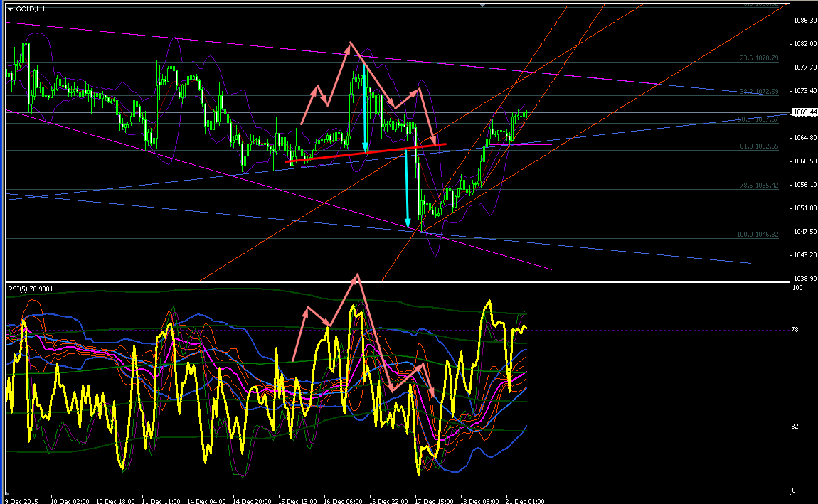Select the 61.8 1062.55 Fibonacci level label
Screen dimensions: 818x504
coord(759,146)
